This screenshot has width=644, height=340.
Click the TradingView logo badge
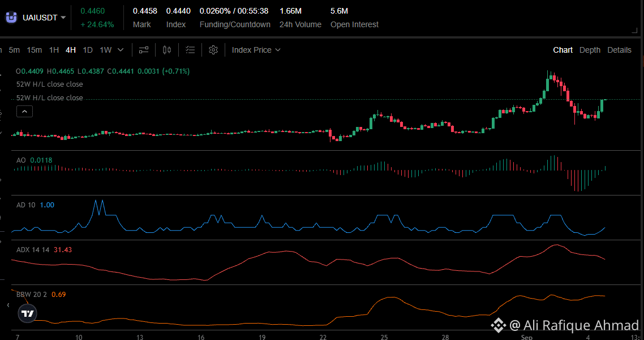pyautogui.click(x=28, y=314)
